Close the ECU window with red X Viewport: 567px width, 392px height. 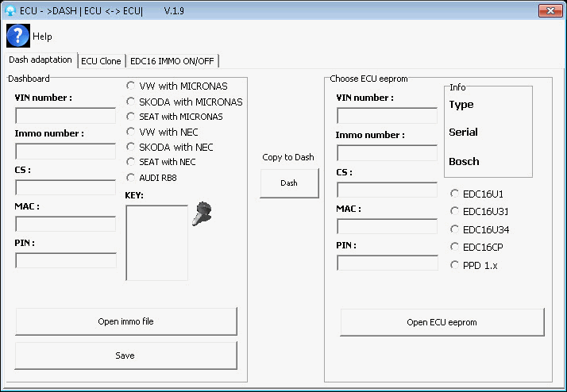[x=549, y=10]
